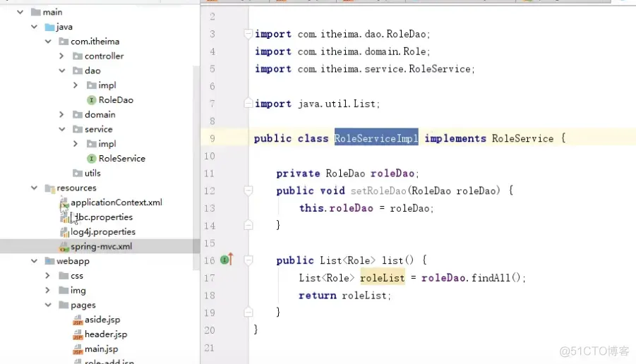Select spring-mvc.xml in the tree
This screenshot has height=364, width=636.
coord(102,246)
